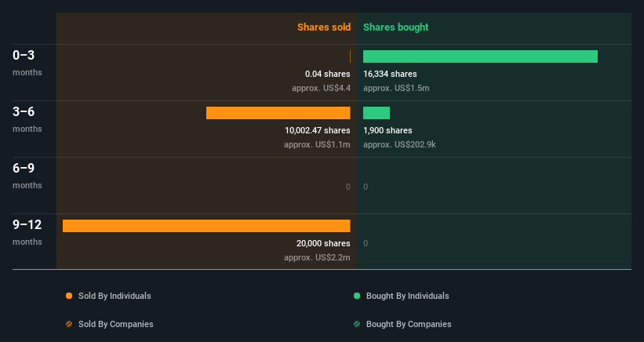Viewport: 644px width, 342px height.
Task: Click the 'approx. US$1.5m' value
Action: 396,89
